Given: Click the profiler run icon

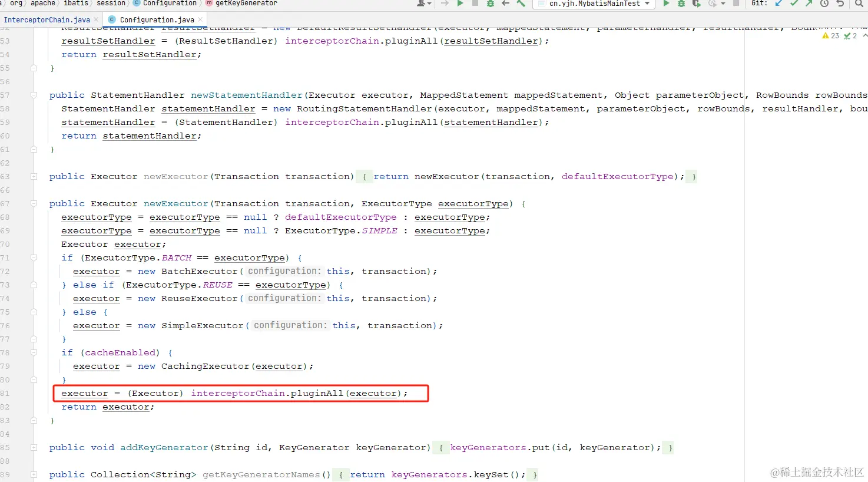Looking at the screenshot, I should [x=712, y=4].
